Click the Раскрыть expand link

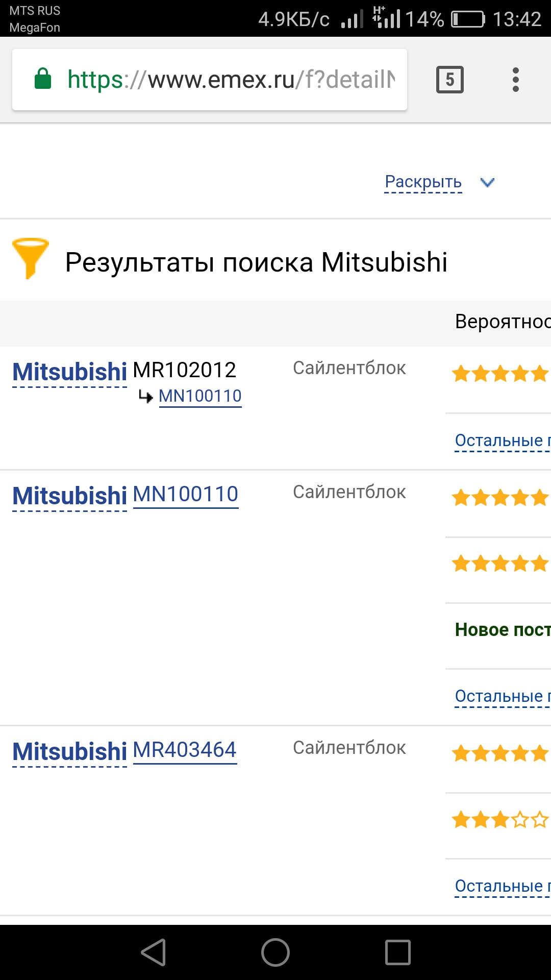[x=423, y=182]
